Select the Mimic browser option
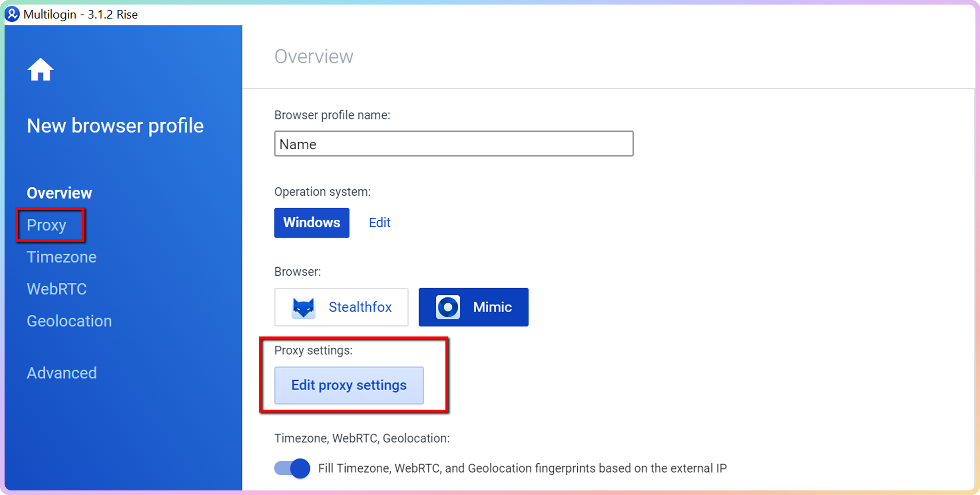The width and height of the screenshot is (980, 495). (473, 307)
